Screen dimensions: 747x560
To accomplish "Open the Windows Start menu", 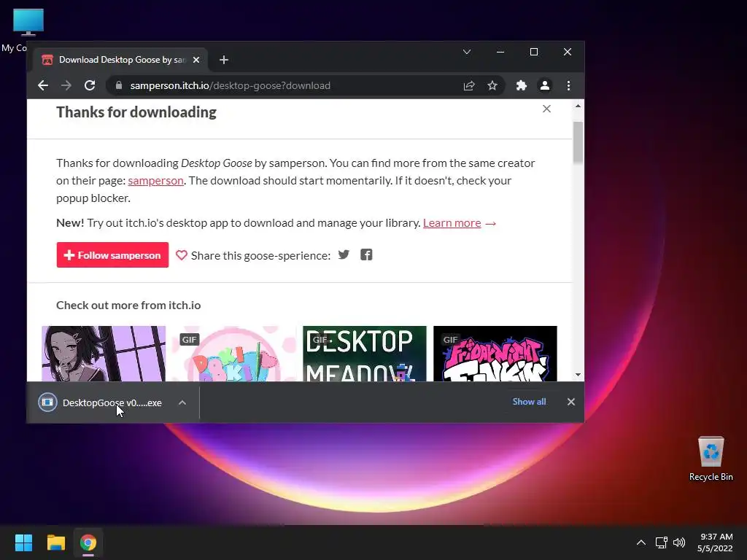I will 23,542.
